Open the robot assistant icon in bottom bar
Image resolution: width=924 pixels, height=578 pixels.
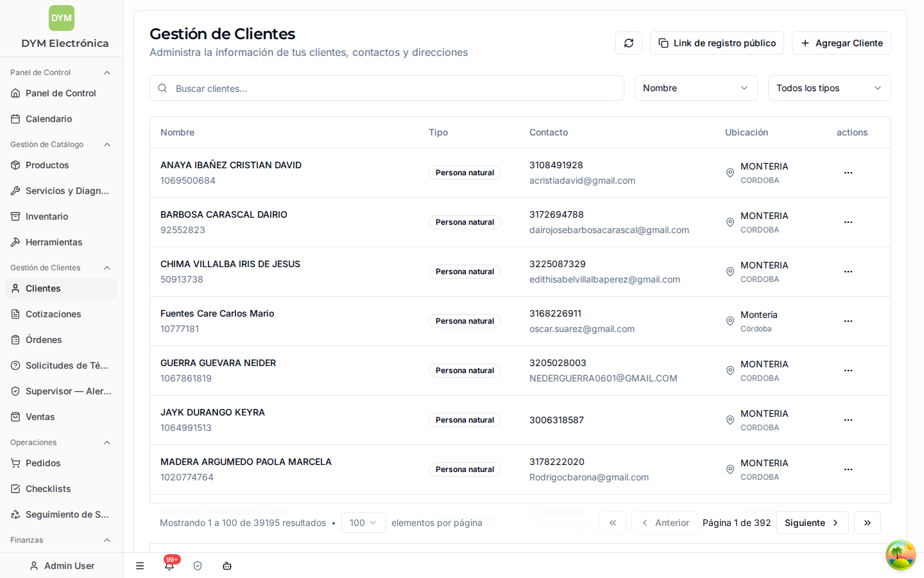click(x=227, y=566)
